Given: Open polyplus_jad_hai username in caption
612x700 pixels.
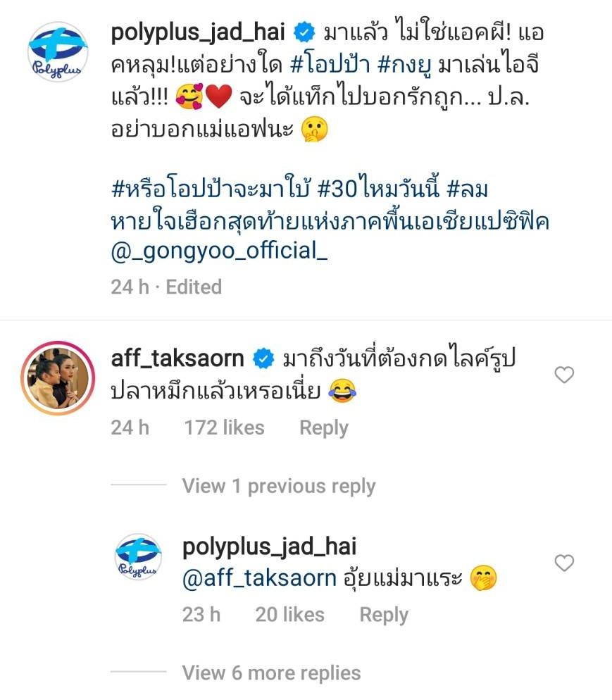Looking at the screenshot, I should coord(198,33).
